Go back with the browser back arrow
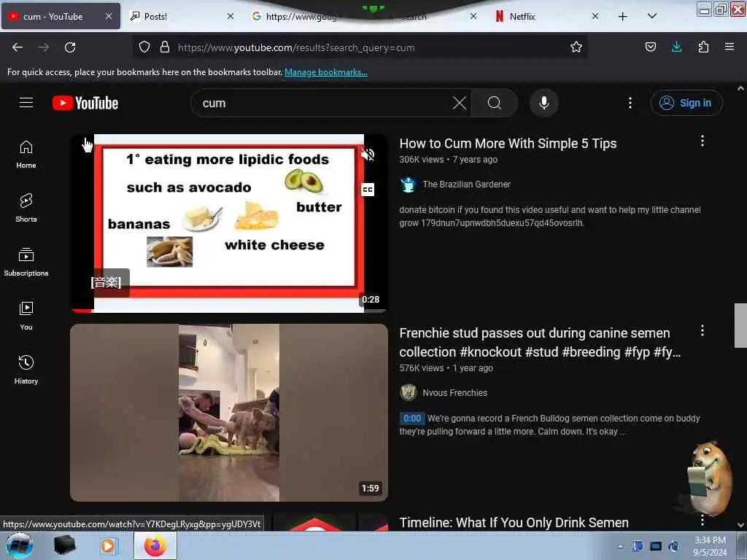747x560 pixels. point(18,47)
